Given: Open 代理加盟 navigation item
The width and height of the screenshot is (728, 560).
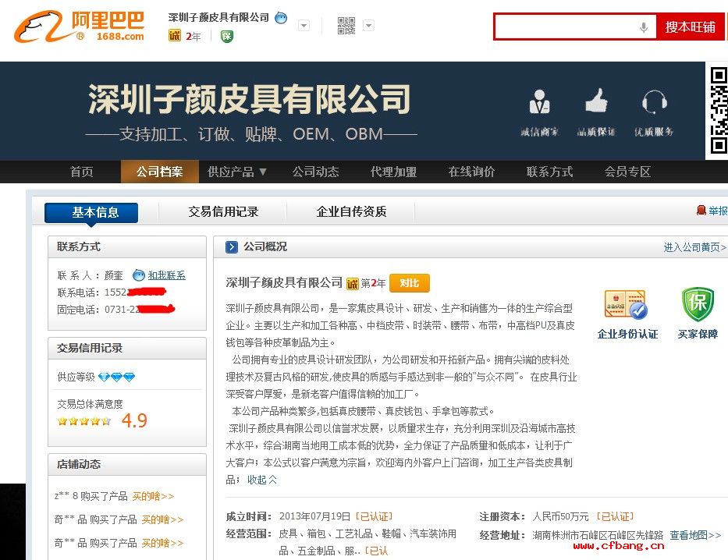Looking at the screenshot, I should click(394, 172).
